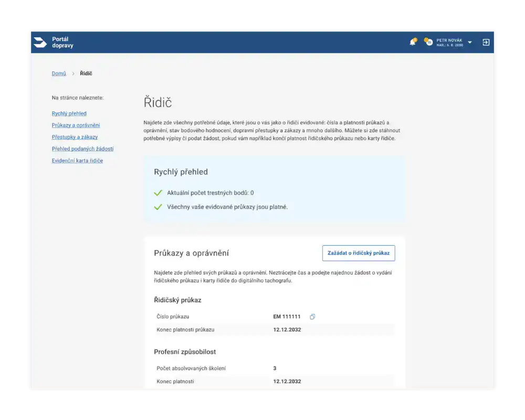Click the user avatar icon
This screenshot has width=525, height=420.
(428, 42)
